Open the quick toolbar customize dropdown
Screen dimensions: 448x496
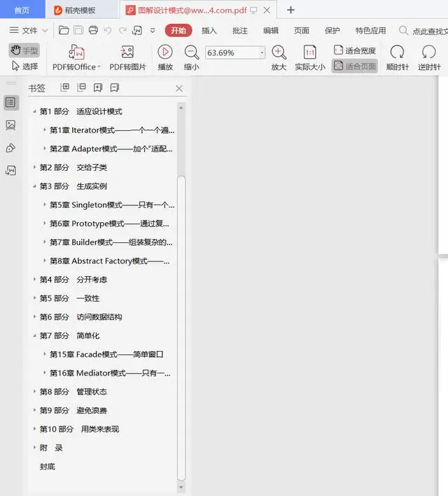click(153, 31)
